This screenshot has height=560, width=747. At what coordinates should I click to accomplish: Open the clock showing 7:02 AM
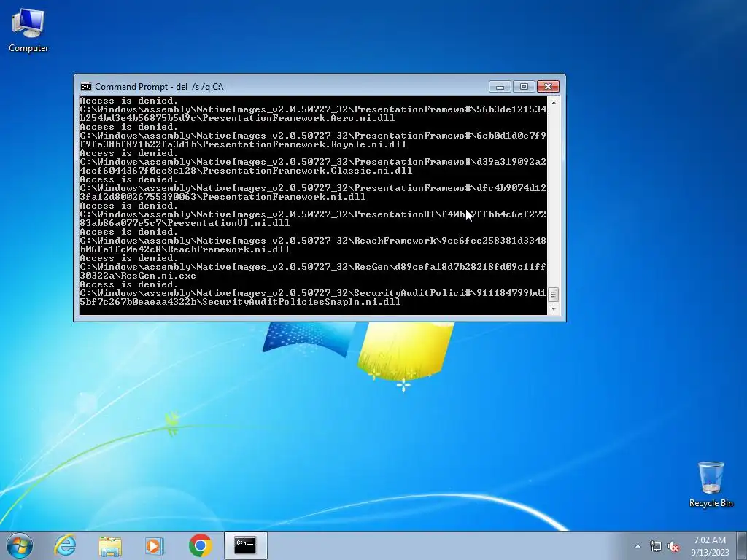(710, 545)
